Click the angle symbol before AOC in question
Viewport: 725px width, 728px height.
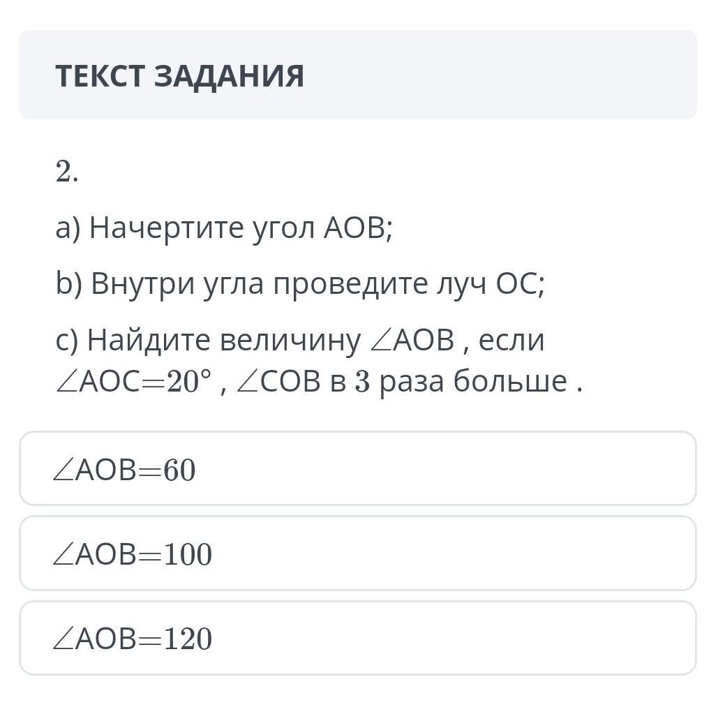(66, 383)
